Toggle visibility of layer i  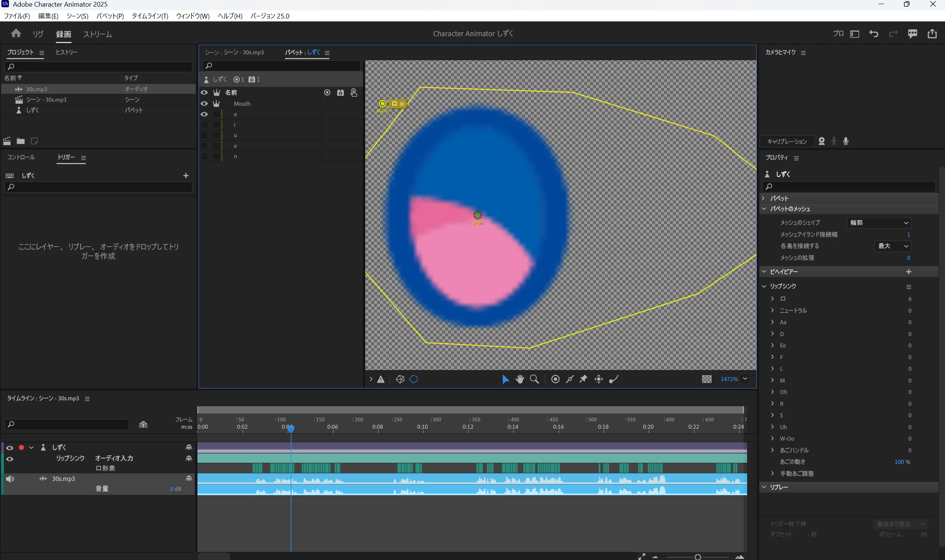[x=204, y=125]
